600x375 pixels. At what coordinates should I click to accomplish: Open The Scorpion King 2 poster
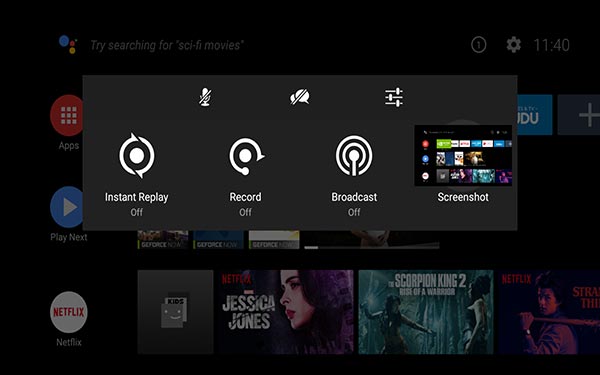point(426,312)
